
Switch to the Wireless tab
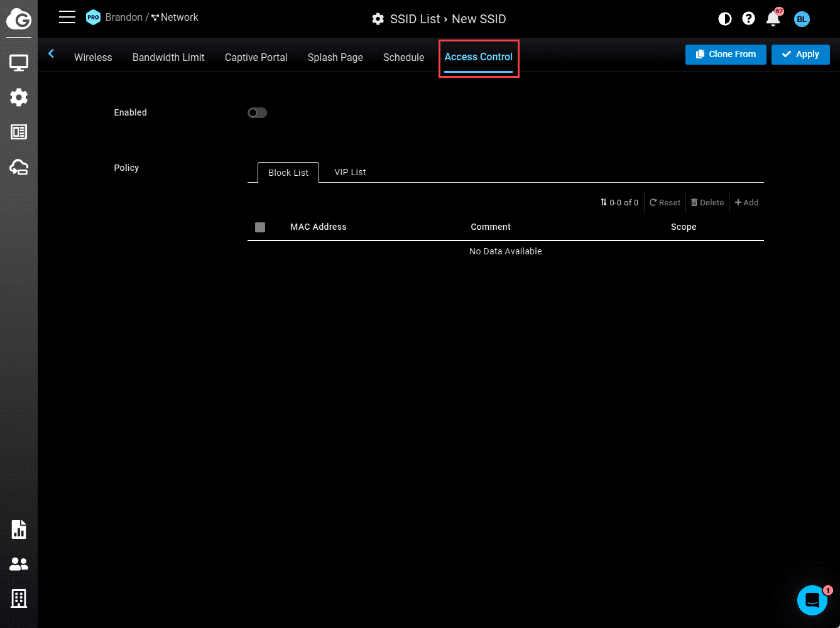(93, 57)
